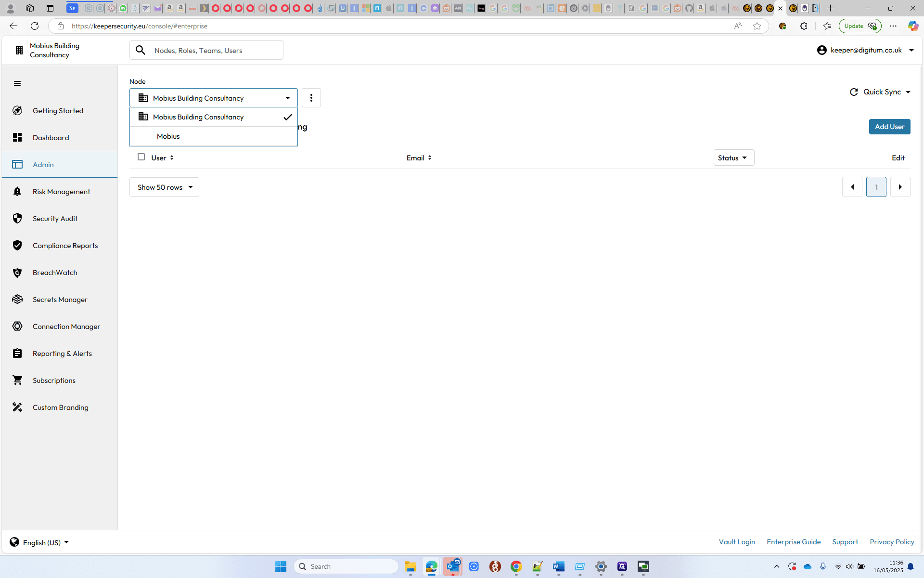Collapse the Node selector dropdown
This screenshot has width=924, height=578.
pos(214,98)
